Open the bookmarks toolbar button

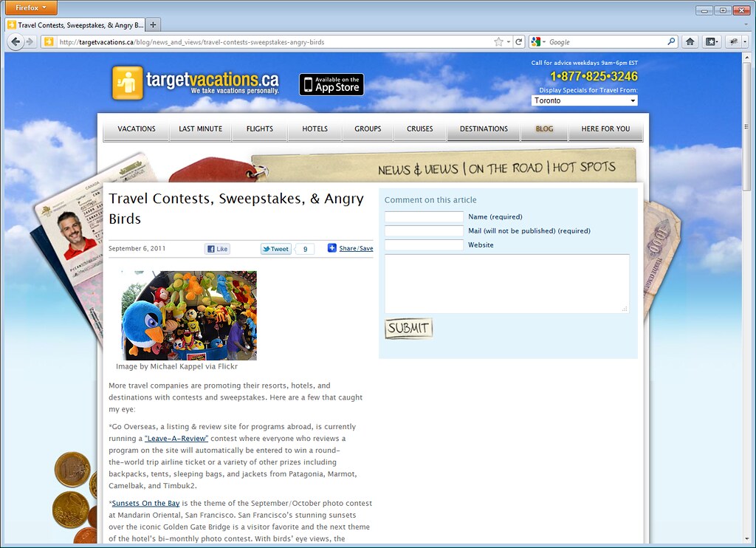click(712, 42)
